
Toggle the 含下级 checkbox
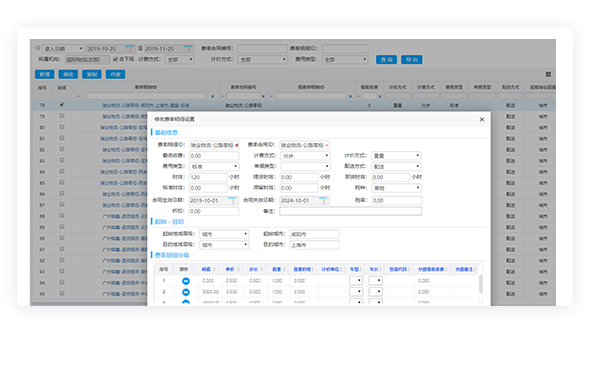[115, 59]
